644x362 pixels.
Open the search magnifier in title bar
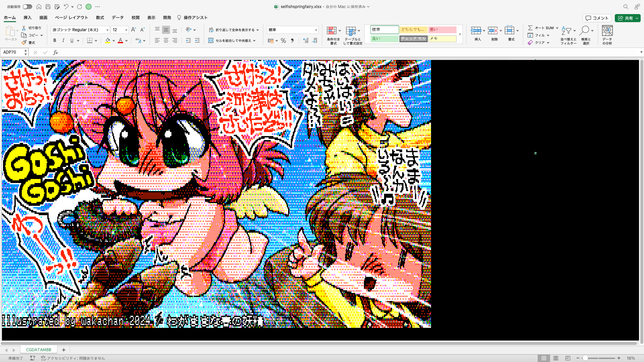click(x=626, y=7)
